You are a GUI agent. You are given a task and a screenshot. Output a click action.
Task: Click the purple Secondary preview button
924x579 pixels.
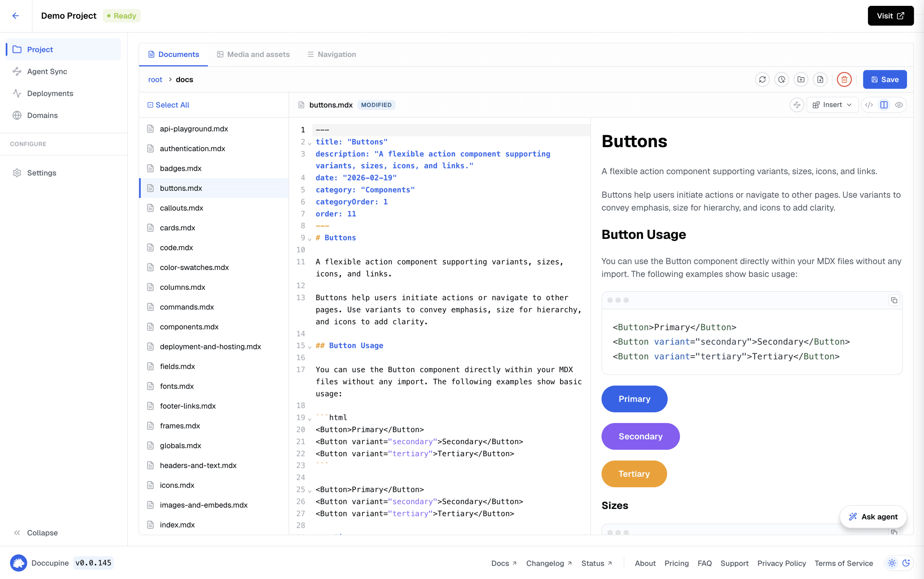641,436
